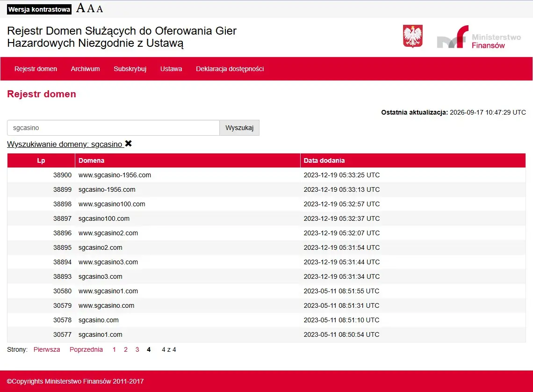Click the current page number 4
Viewport: 533px width, 392px height.
click(x=149, y=349)
